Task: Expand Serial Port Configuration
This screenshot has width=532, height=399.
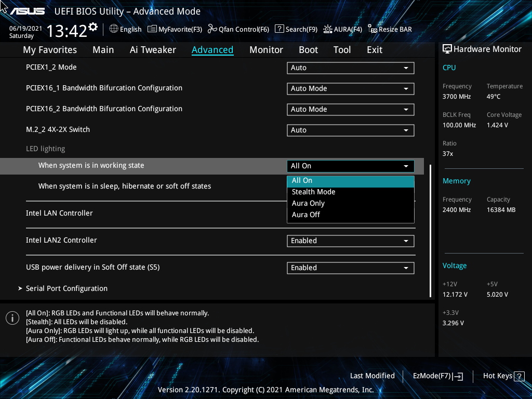Action: [x=66, y=288]
